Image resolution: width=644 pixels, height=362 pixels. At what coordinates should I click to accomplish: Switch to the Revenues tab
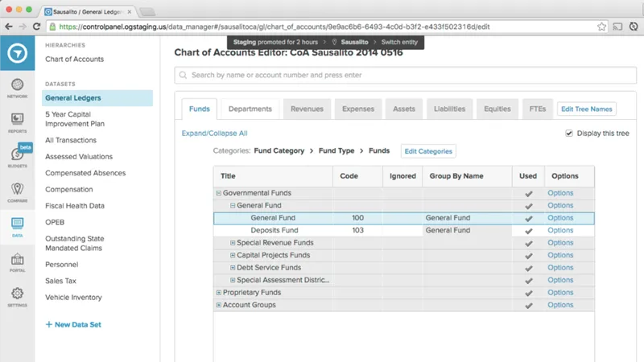click(307, 109)
